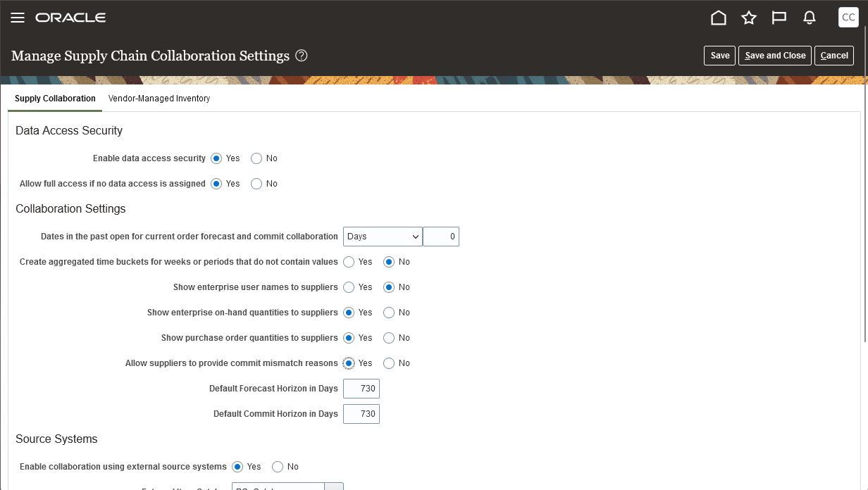The height and width of the screenshot is (490, 868).
Task: Select Yes for Show enterprise user names
Action: (x=349, y=287)
